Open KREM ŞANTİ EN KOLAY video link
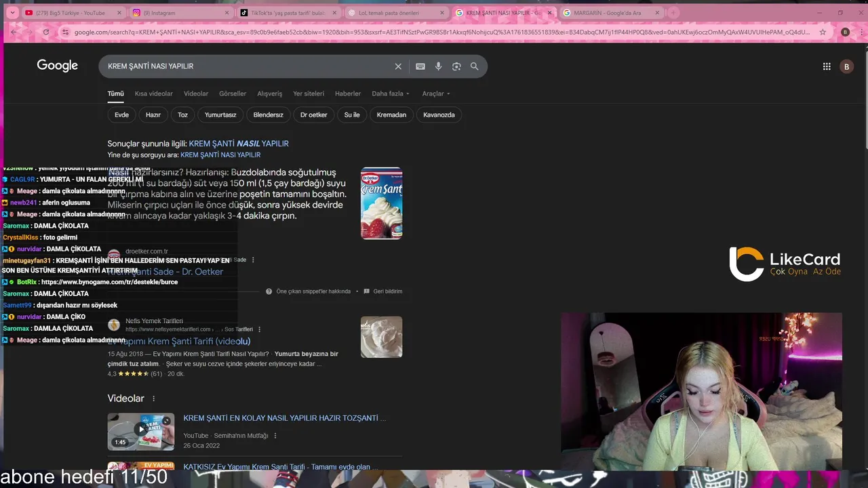 pos(285,418)
